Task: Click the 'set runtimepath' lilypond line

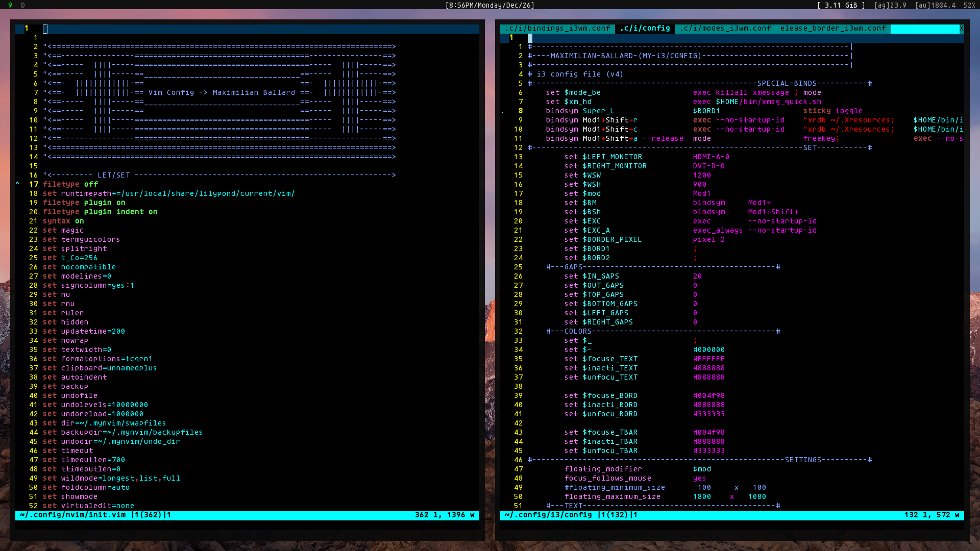Action: pos(169,194)
